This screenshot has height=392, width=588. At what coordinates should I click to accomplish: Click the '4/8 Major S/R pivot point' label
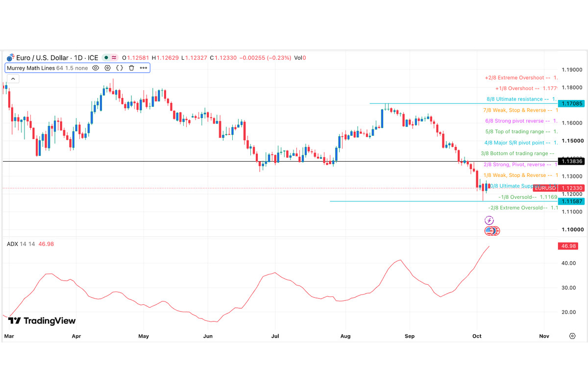point(514,143)
